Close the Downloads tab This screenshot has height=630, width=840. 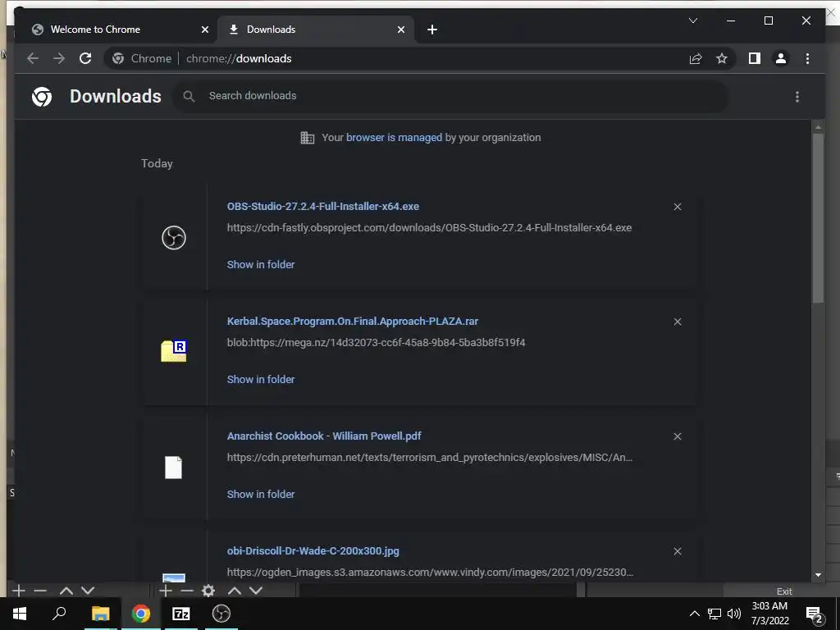[x=400, y=30]
